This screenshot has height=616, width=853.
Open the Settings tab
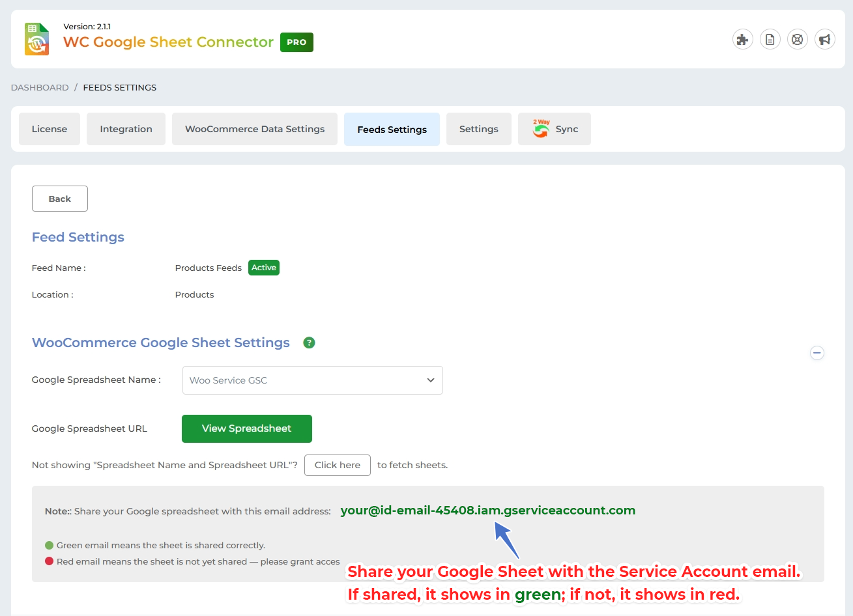[478, 129]
